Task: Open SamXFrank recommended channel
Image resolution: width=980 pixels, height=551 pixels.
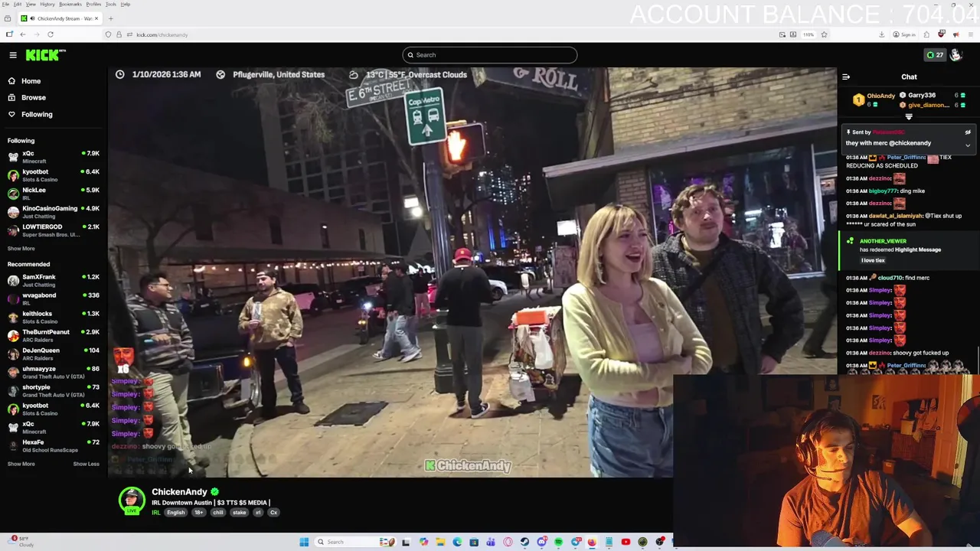Action: pyautogui.click(x=54, y=280)
